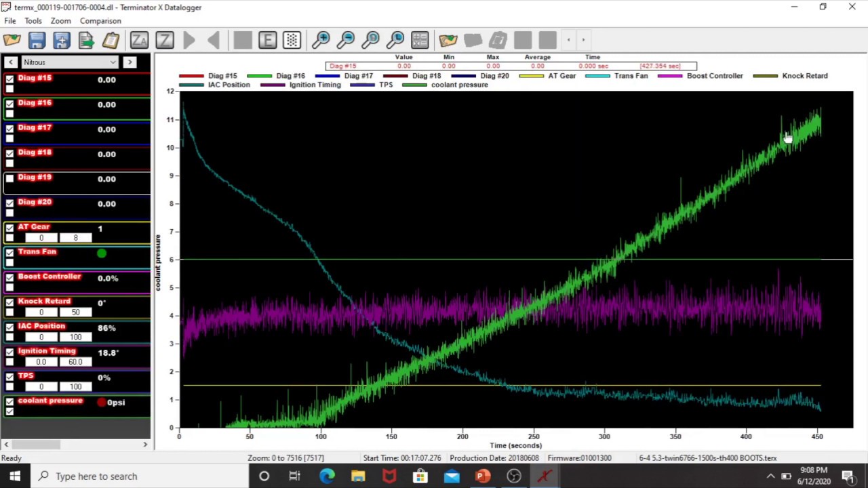Viewport: 868px width, 488px height.
Task: Click TPS maximum field showing 100
Action: [x=75, y=387]
